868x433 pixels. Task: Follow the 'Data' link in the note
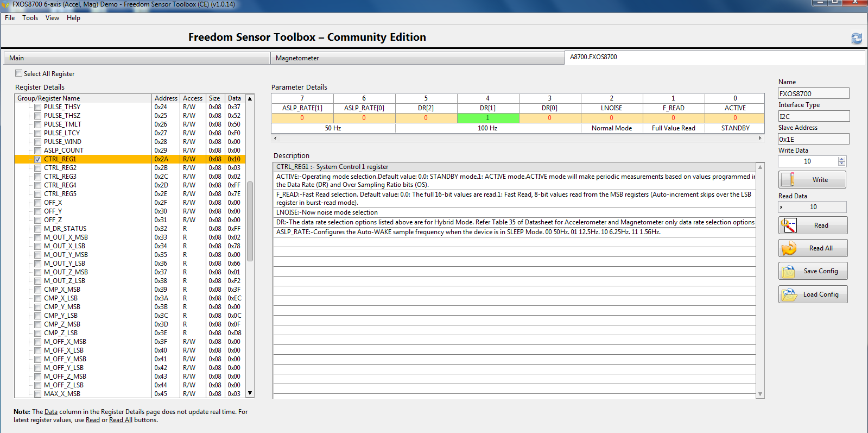(x=51, y=412)
